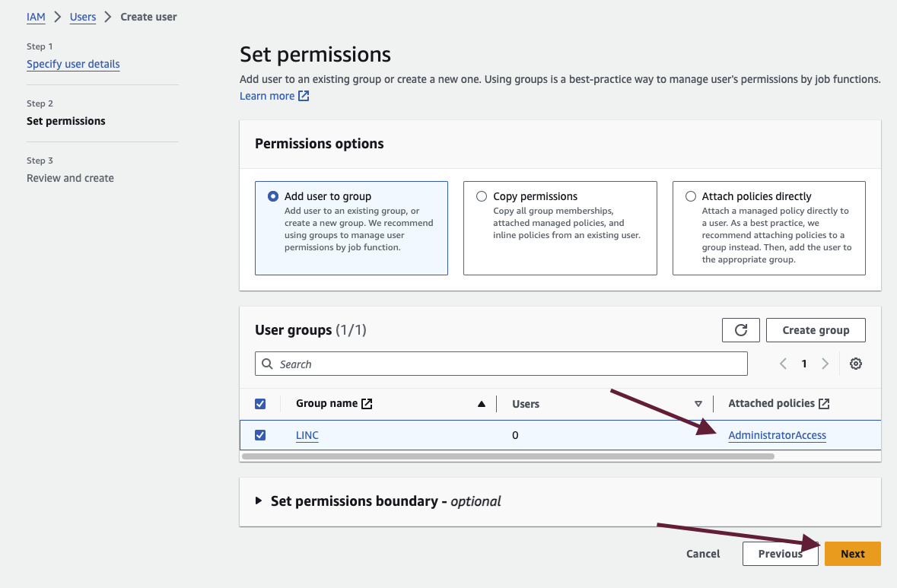The image size is (897, 588).
Task: Go to Users in breadcrumb
Action: 83,17
